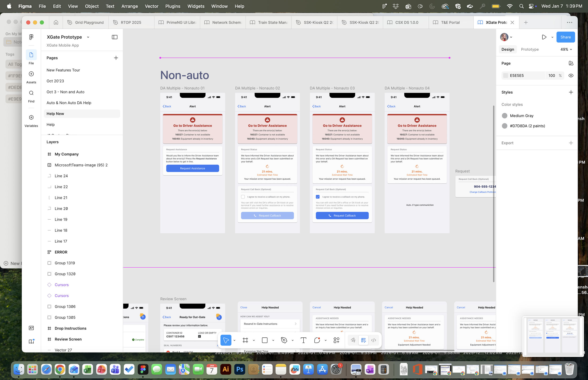Open the Find panel

31,96
